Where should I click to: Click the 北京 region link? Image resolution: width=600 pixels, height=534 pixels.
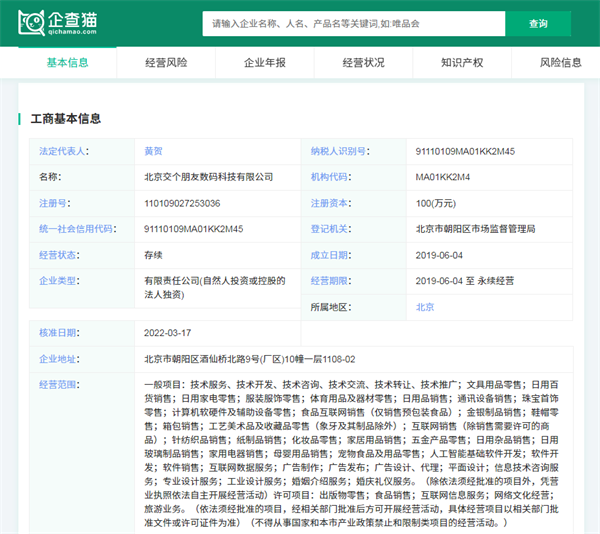click(425, 307)
